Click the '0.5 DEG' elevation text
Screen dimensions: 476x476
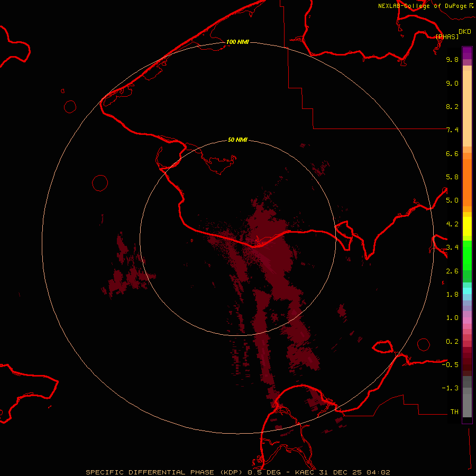coord(264,472)
